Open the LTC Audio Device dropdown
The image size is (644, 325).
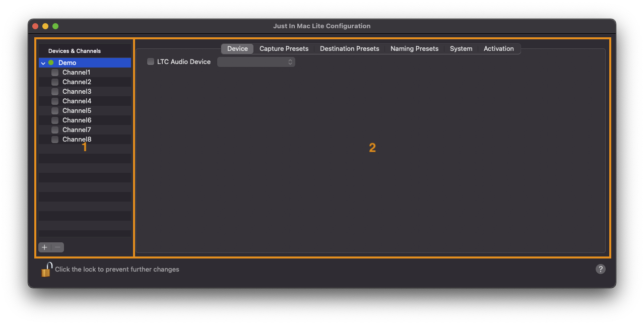(x=256, y=61)
